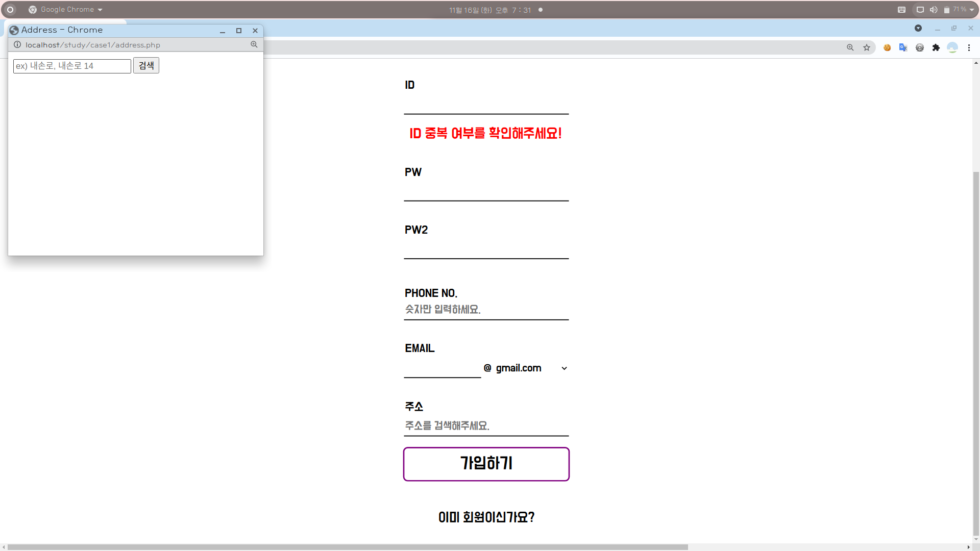Click the clock date in top bar
980x551 pixels.
[489, 10]
